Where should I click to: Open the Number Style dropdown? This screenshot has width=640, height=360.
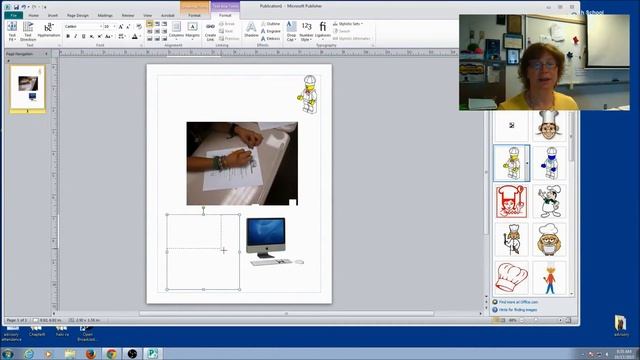pyautogui.click(x=306, y=31)
